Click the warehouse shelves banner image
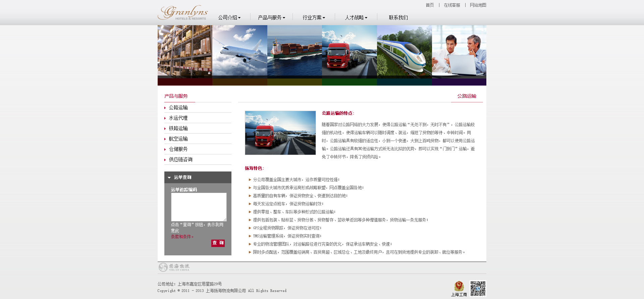The image size is (644, 299). [x=185, y=51]
